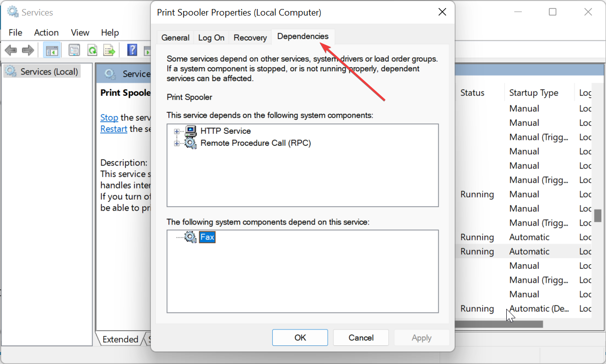Select the Fax gear icon in dependents list

tap(190, 237)
